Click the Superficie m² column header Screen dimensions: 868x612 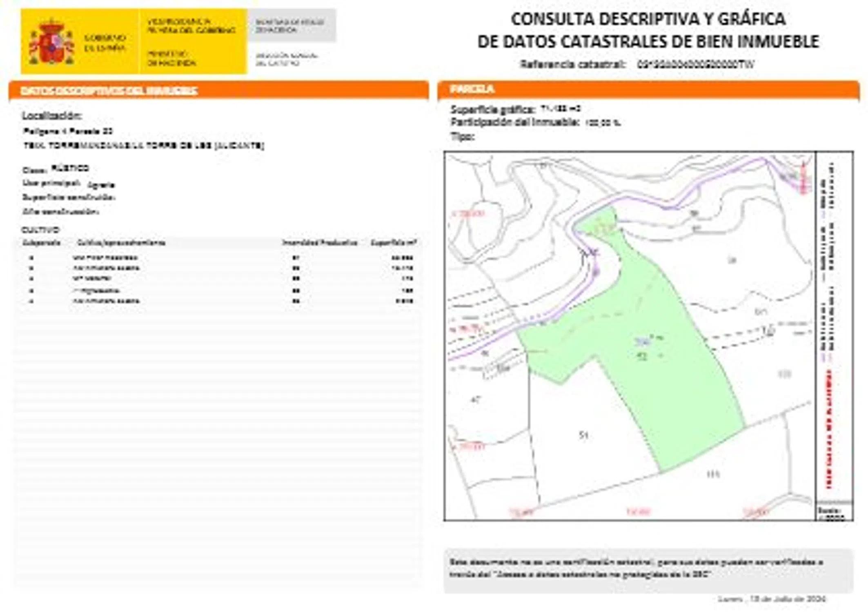click(x=393, y=243)
